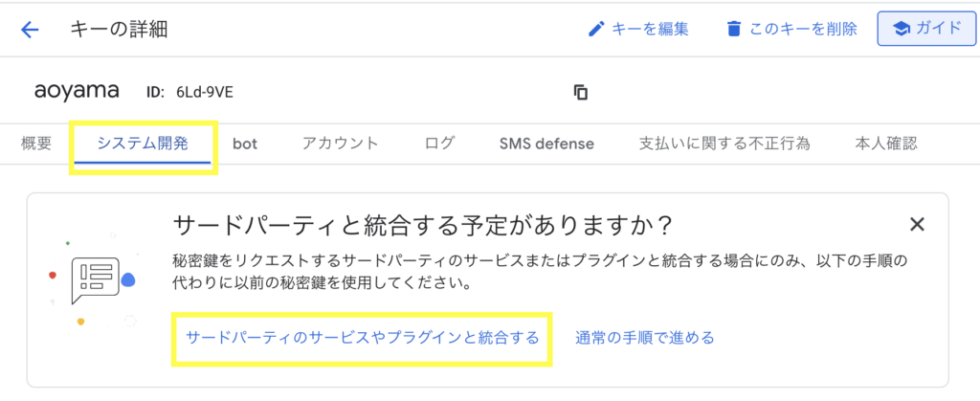Click the banner heading サードパーティと統合する予定がありますか？
Screen dimensions: 980x401
point(422,226)
